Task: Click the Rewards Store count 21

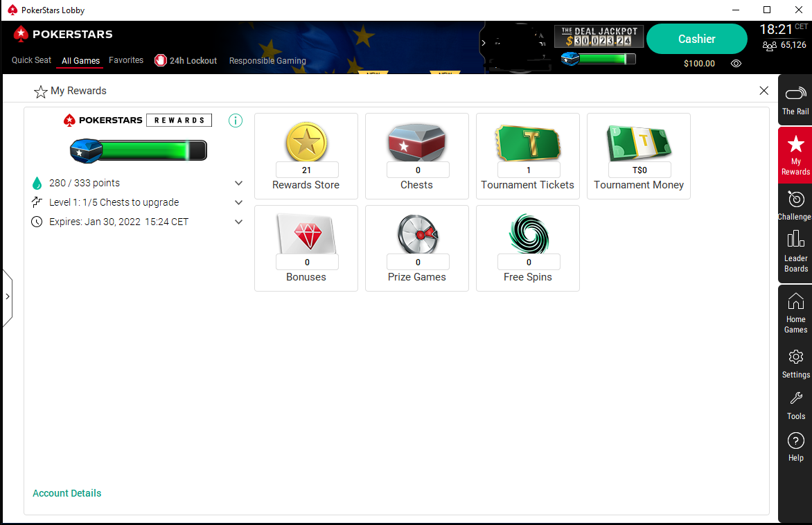Action: pos(306,170)
